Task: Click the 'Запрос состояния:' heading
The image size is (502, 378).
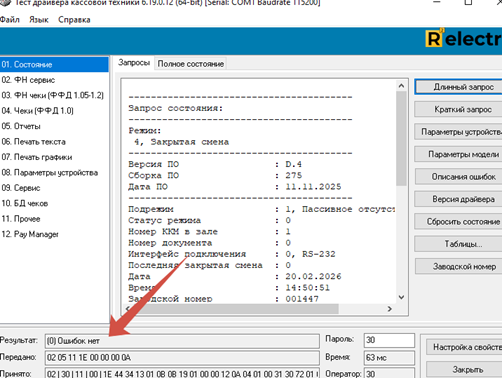Action: pos(176,108)
